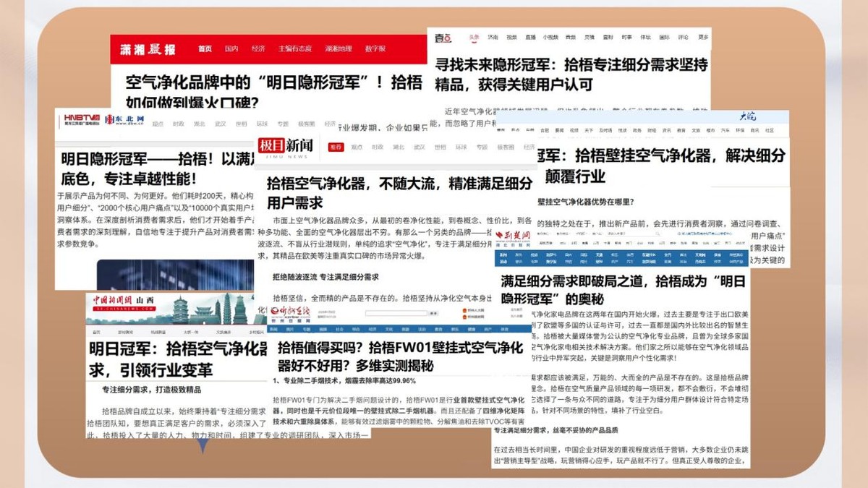Open 主编有态度 in the 潇湘晨报 navigation

pos(296,48)
